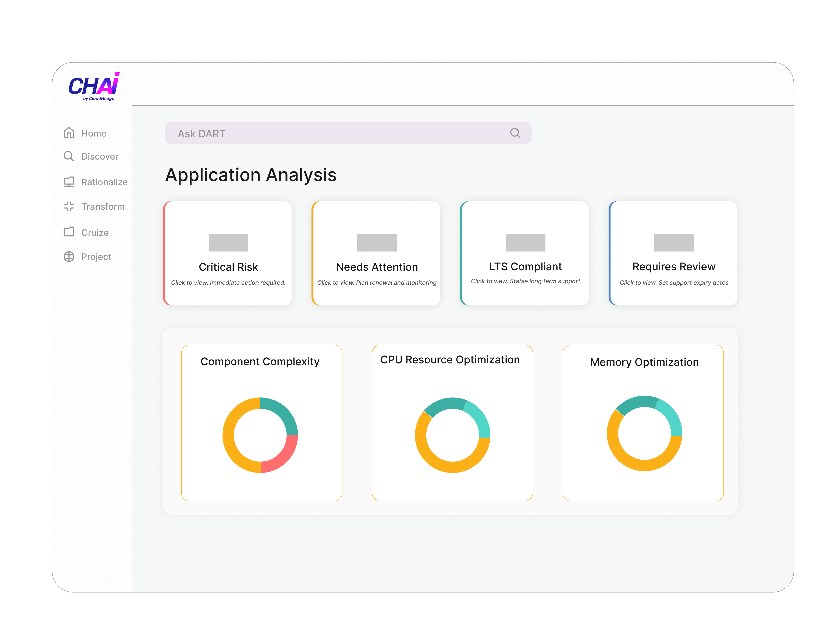Open the Critical Risk card
840x637 pixels.
pos(228,267)
